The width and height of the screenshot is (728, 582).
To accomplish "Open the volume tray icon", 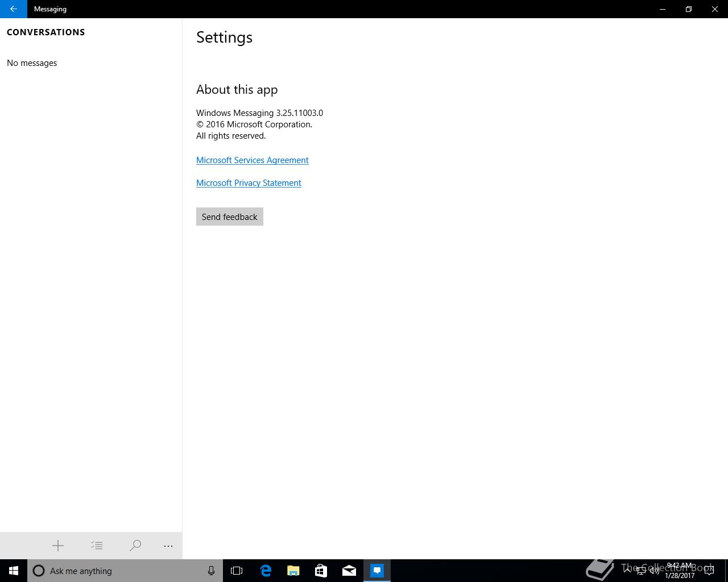I will point(654,571).
